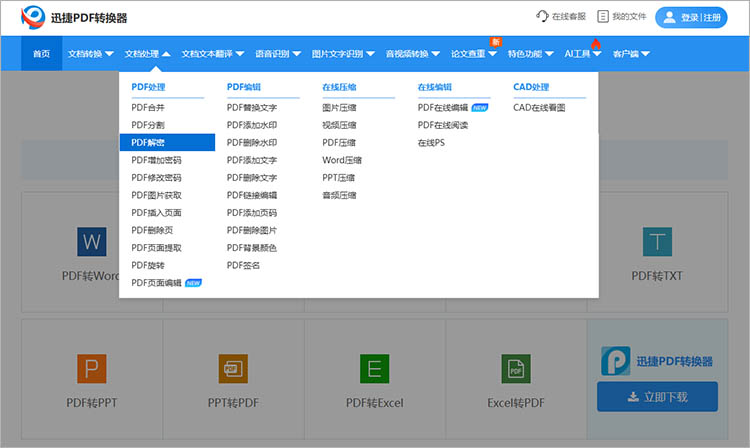750x448 pixels.
Task: Select PDF分割 menu entry
Action: click(148, 125)
